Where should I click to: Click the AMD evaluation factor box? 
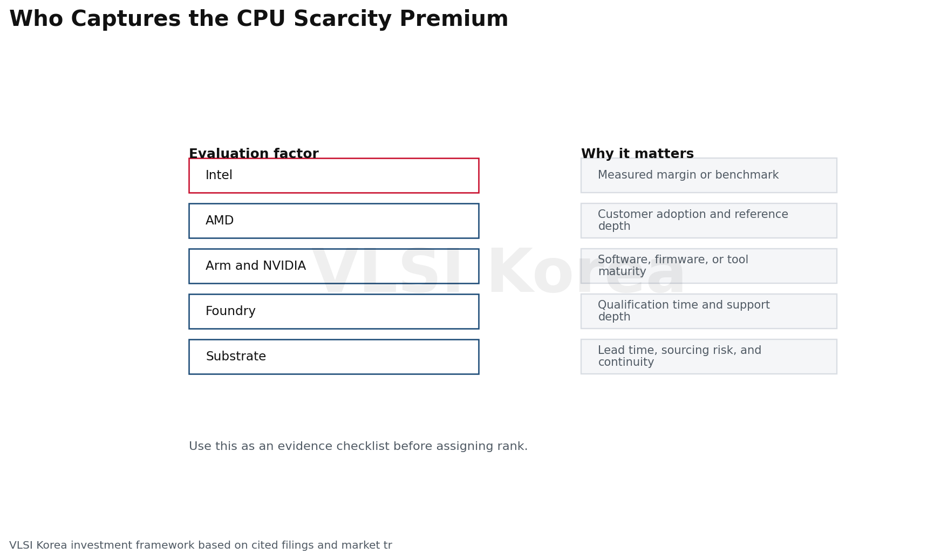tap(333, 221)
